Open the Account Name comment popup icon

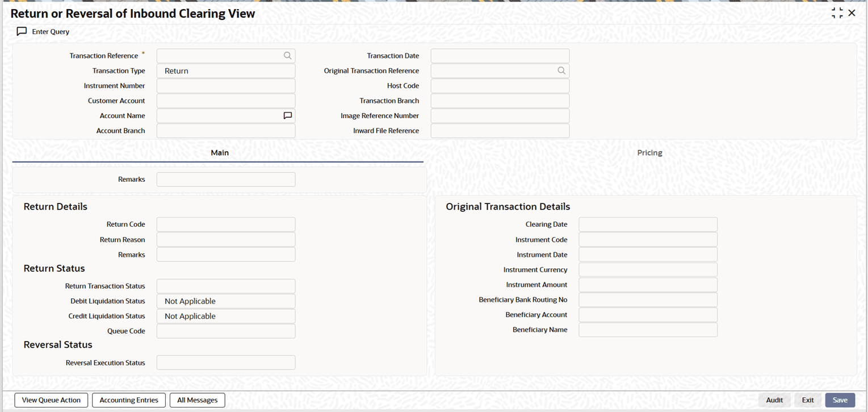[x=288, y=116]
